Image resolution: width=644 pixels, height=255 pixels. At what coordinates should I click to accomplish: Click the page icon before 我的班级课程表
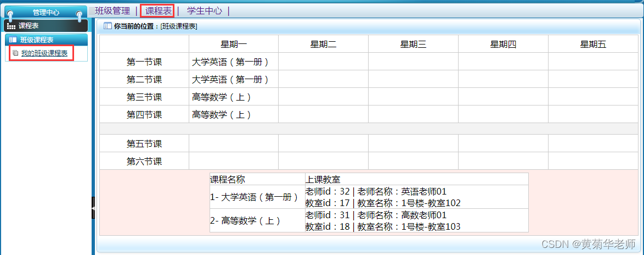click(15, 53)
